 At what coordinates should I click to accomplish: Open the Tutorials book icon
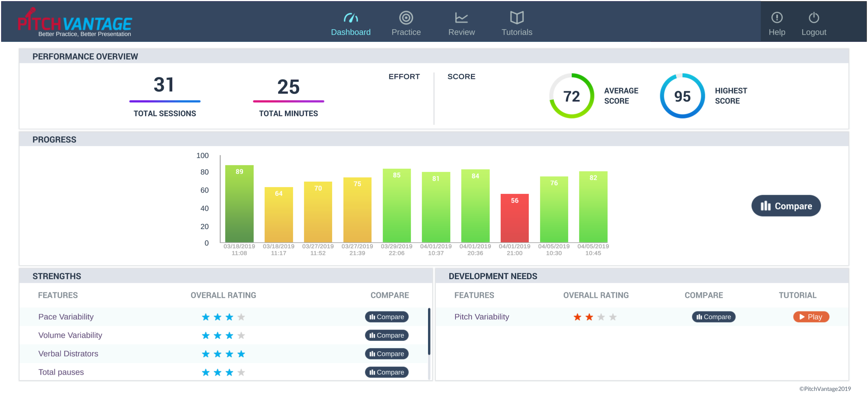pos(517,17)
